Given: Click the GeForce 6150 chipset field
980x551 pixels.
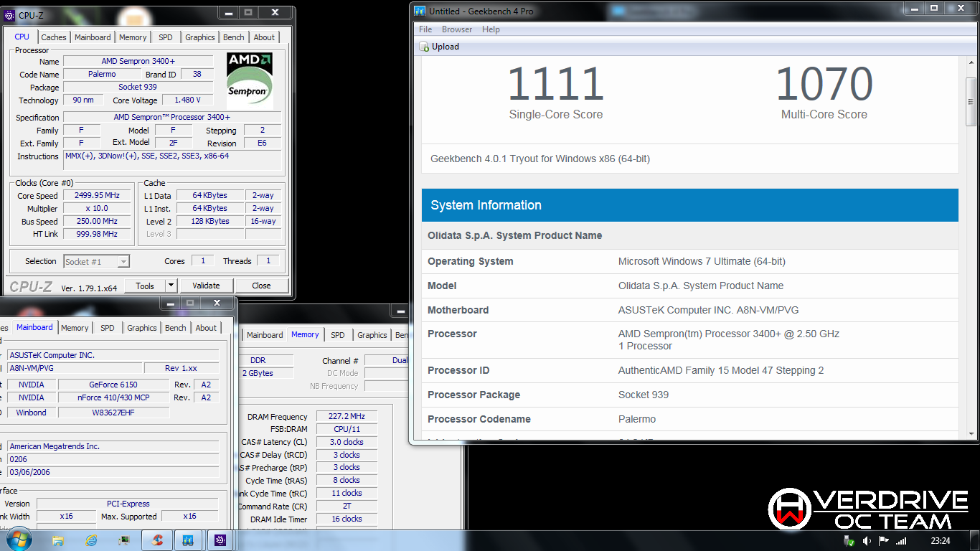Looking at the screenshot, I should click(x=113, y=385).
